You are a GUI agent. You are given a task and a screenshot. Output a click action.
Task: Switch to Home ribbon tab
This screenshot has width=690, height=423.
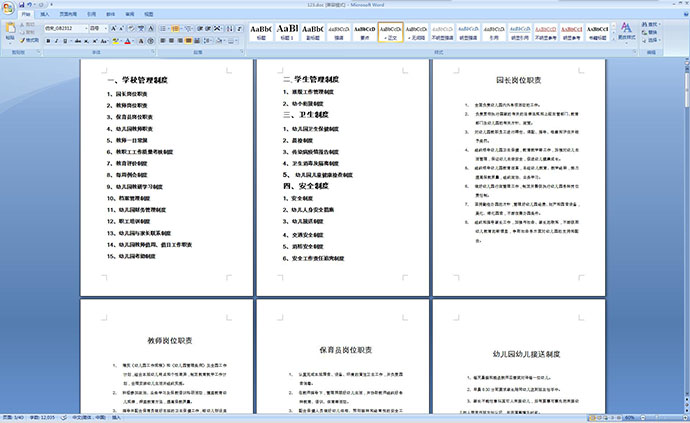point(26,14)
